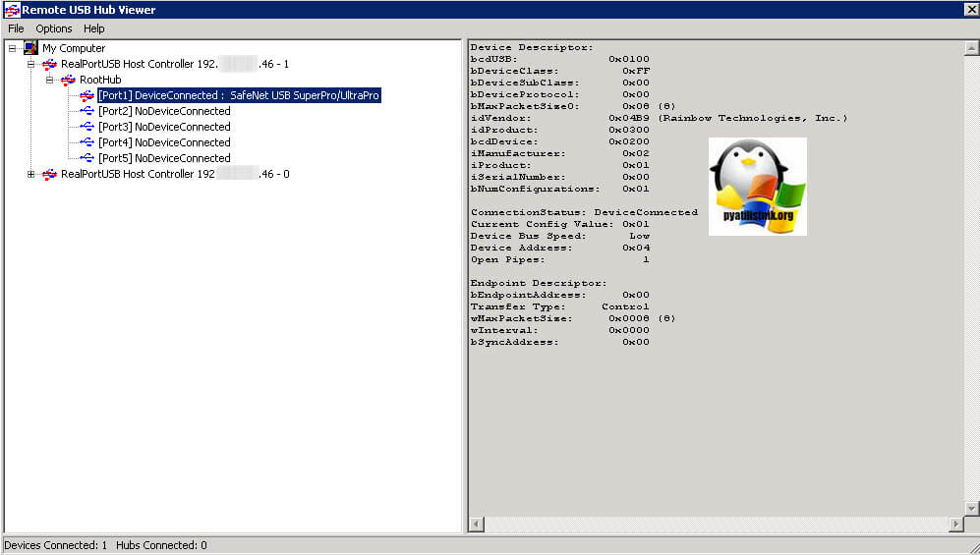
Task: Click the My Computer icon in tree
Action: tap(30, 47)
